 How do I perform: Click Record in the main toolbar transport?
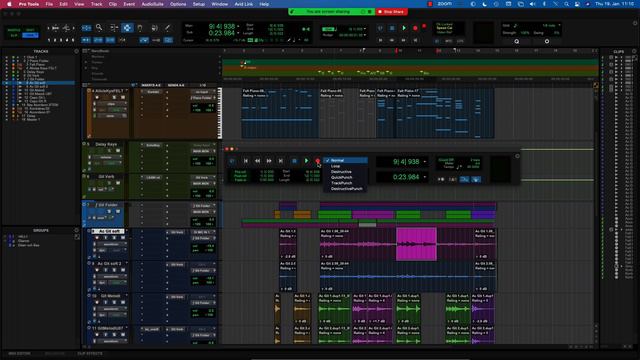click(x=415, y=28)
